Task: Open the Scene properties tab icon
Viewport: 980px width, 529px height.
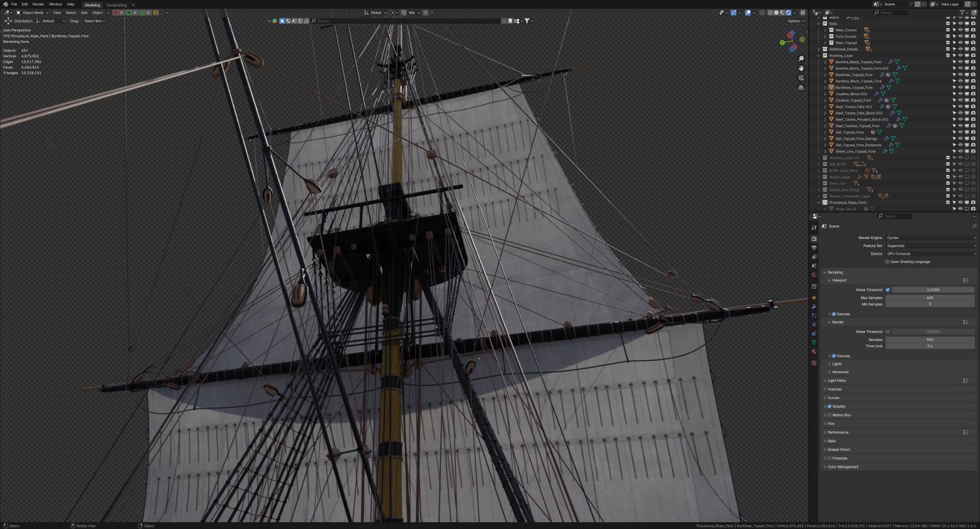Action: point(814,266)
